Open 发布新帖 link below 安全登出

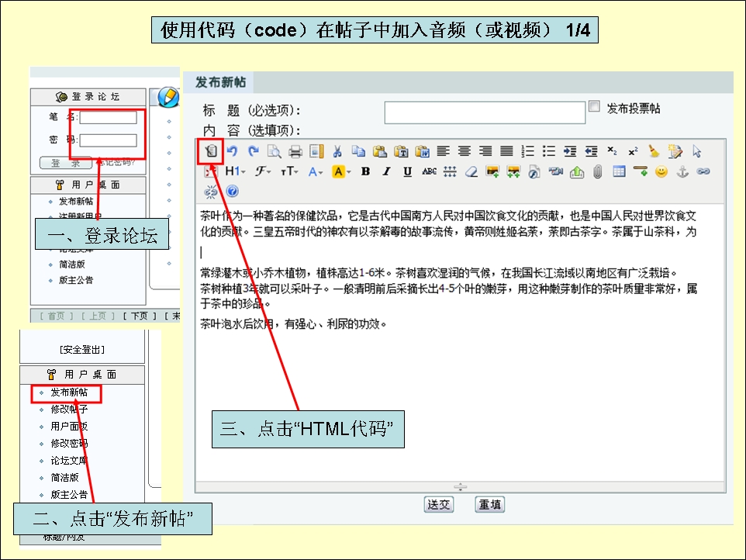click(x=70, y=392)
